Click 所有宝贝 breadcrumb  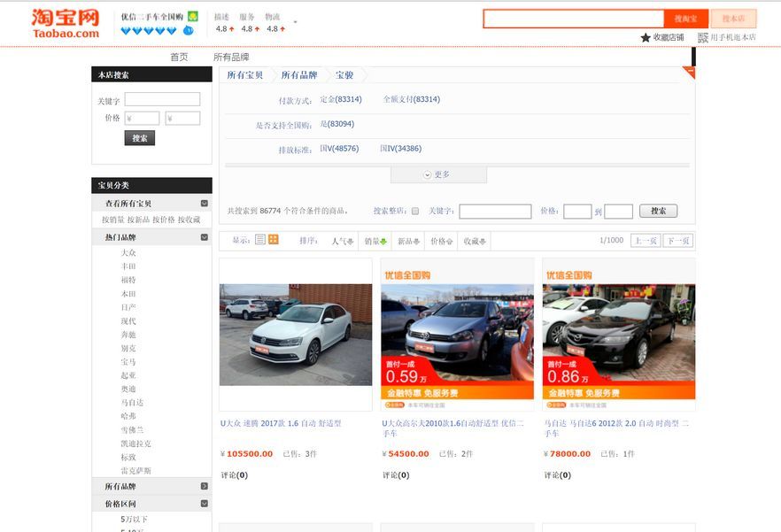coord(244,75)
